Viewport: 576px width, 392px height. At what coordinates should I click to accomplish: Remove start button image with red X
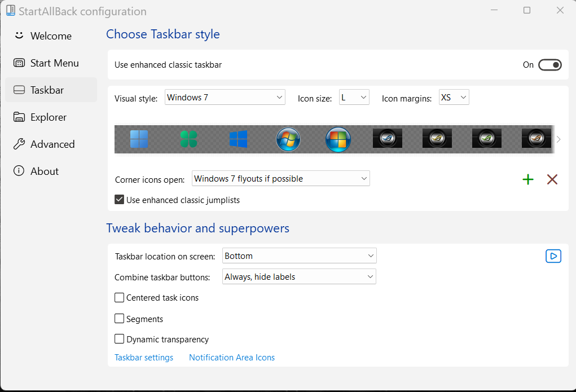point(552,179)
